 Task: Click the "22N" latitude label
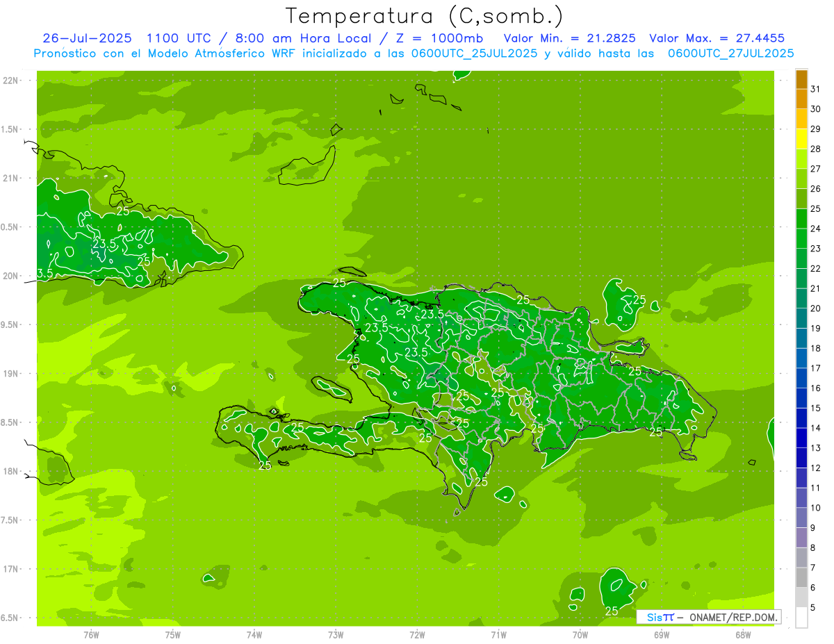coord(12,81)
